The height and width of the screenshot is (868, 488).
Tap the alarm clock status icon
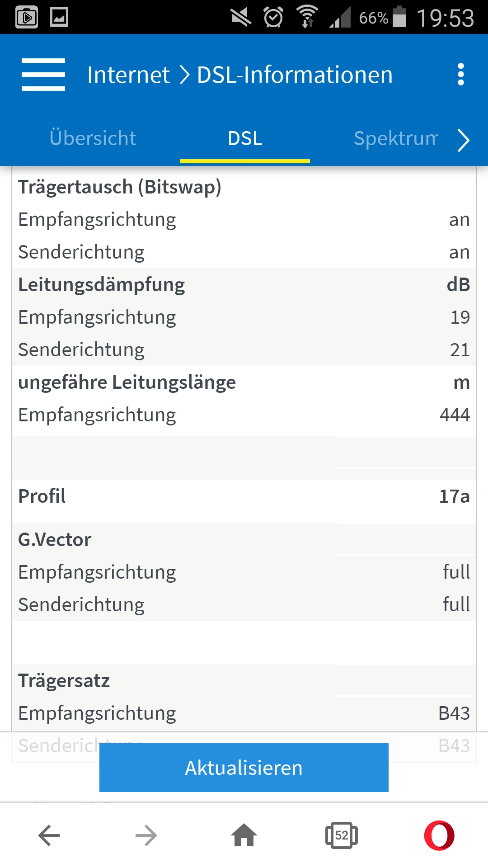273,17
